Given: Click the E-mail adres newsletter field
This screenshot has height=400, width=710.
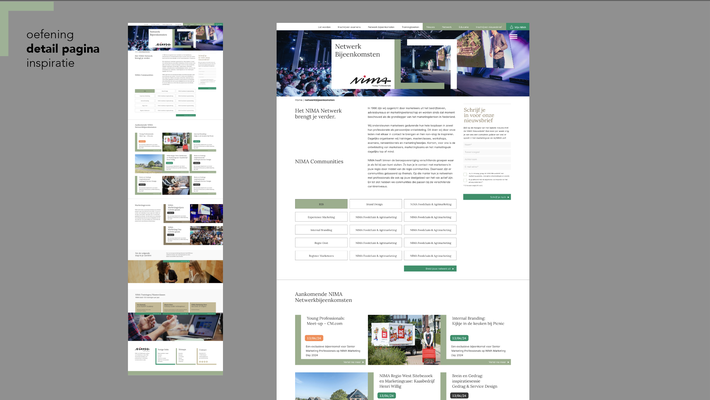Looking at the screenshot, I should (487, 167).
